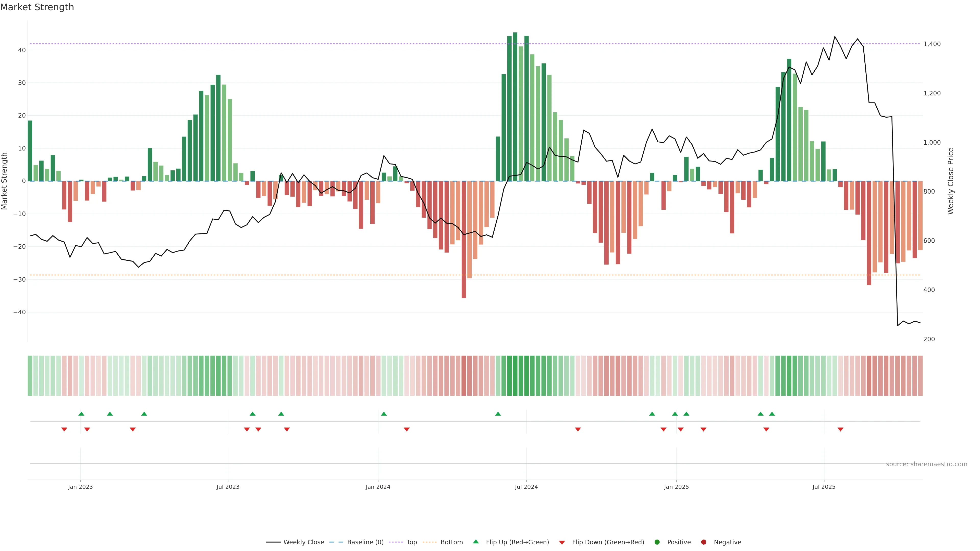Click the green flip-up triangle at Jan 2024
Image resolution: width=980 pixels, height=551 pixels.
point(384,414)
